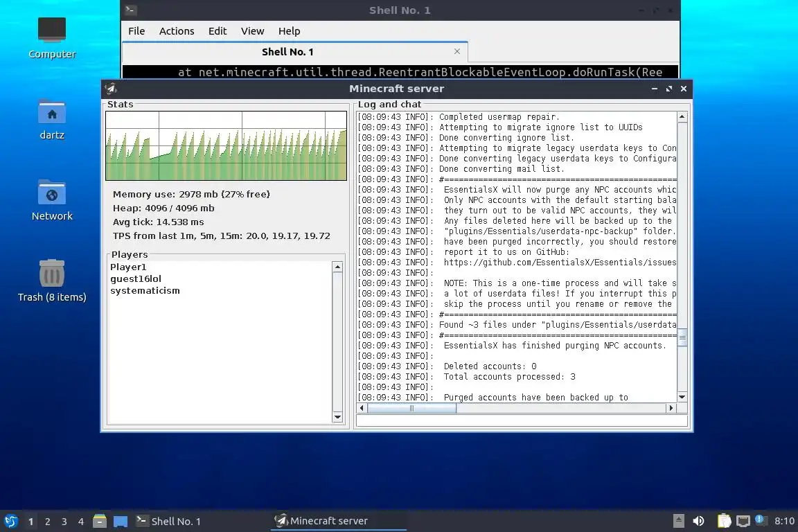This screenshot has height=532, width=798.
Task: Click log scroll down arrow
Action: click(682, 397)
